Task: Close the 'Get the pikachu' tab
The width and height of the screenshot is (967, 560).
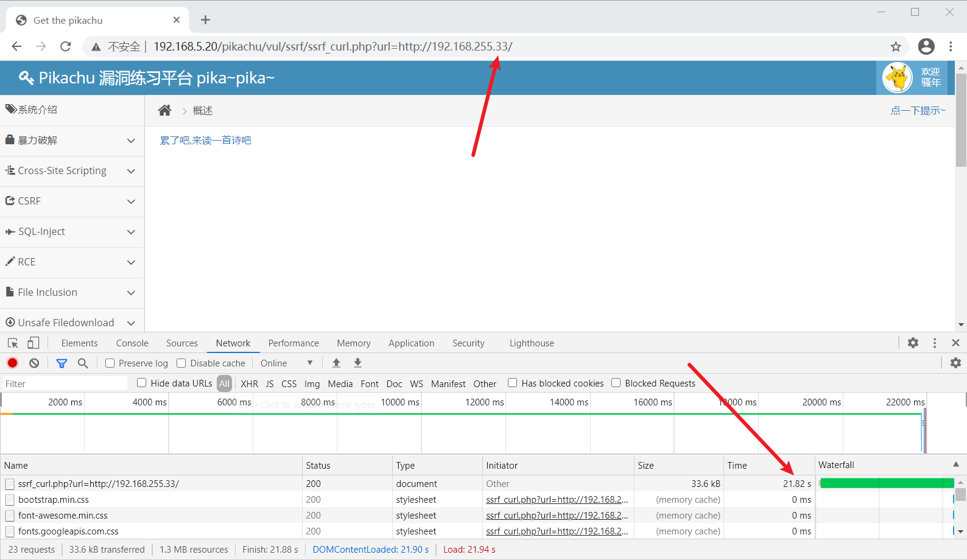Action: (x=177, y=20)
